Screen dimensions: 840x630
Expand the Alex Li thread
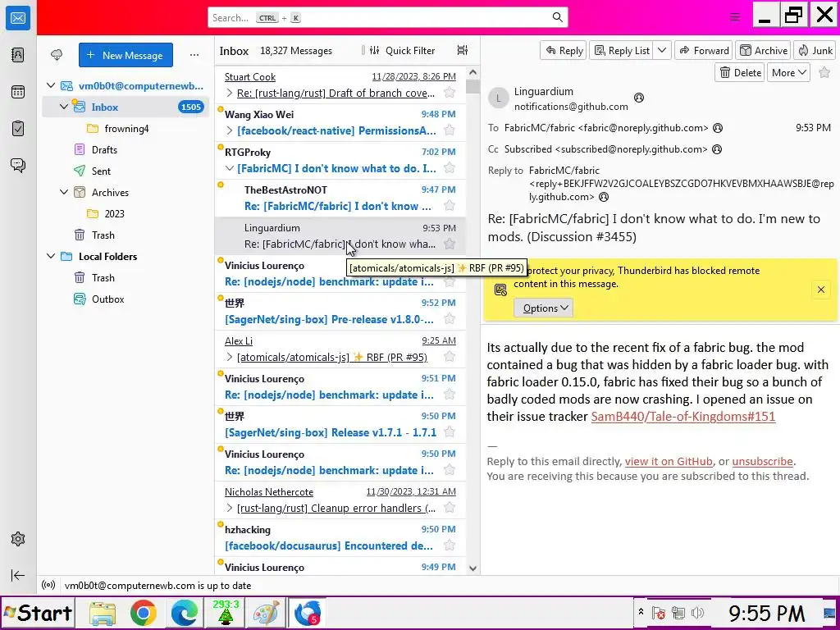[x=230, y=357]
